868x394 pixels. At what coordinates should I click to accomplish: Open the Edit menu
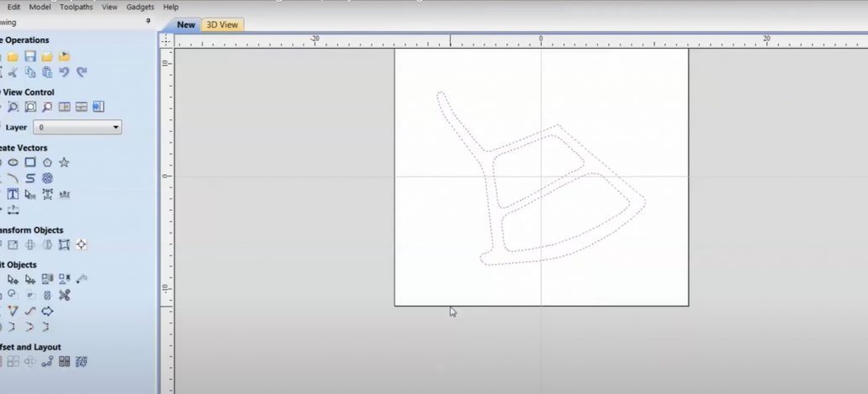tap(13, 8)
